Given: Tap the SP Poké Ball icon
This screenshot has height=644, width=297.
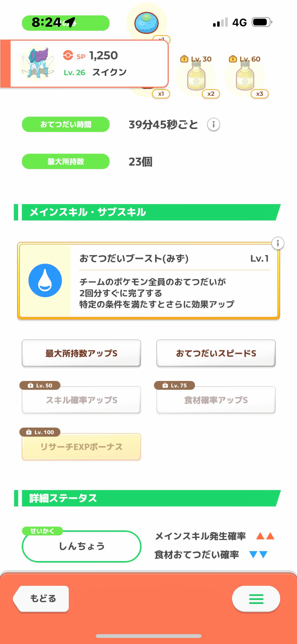Looking at the screenshot, I should [x=68, y=55].
